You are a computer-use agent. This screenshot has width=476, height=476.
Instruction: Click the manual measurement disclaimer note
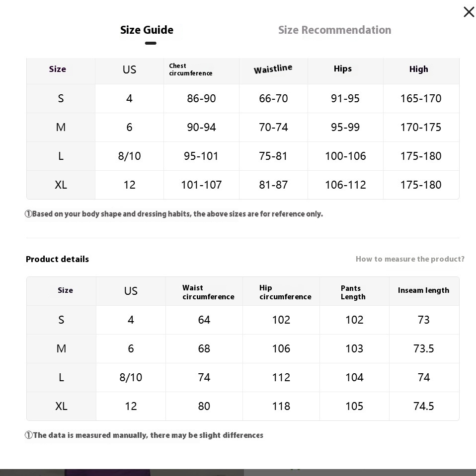pyautogui.click(x=144, y=435)
